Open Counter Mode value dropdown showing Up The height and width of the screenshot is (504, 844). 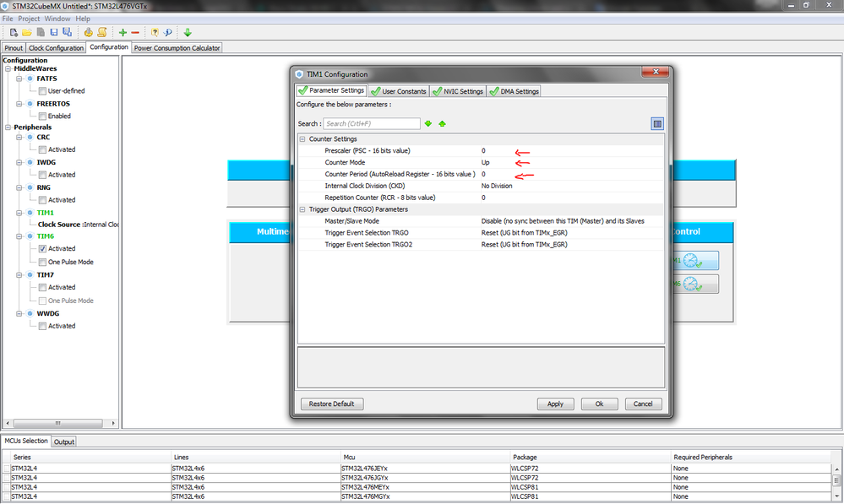point(572,162)
